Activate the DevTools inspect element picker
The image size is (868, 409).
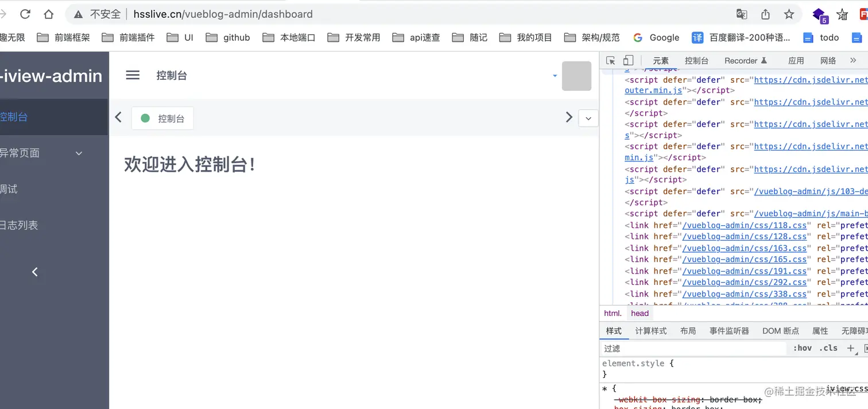coord(611,60)
